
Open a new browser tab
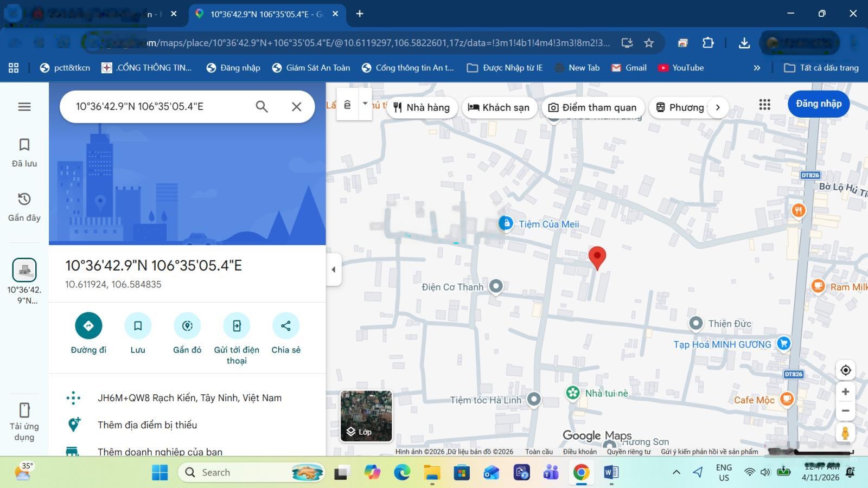(x=360, y=14)
